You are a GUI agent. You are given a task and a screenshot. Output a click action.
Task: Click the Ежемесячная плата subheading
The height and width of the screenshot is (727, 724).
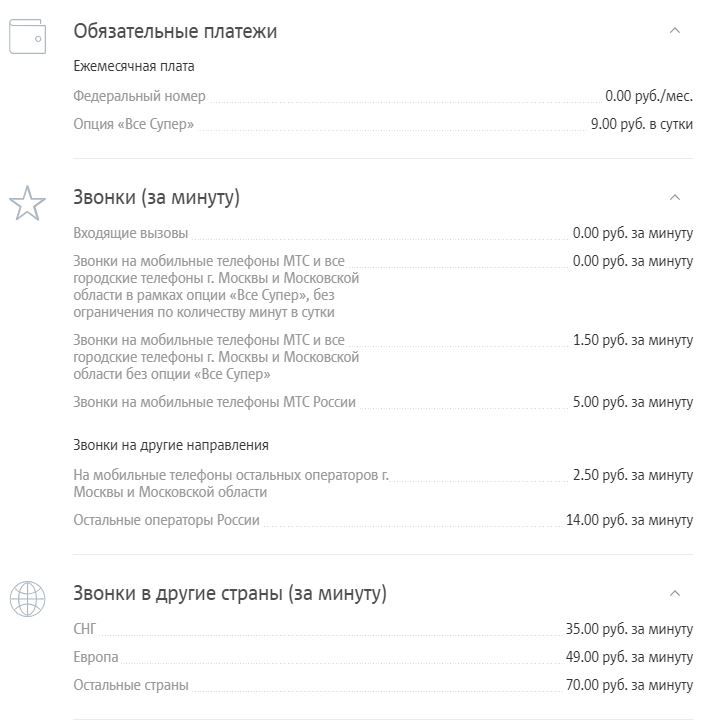(133, 66)
